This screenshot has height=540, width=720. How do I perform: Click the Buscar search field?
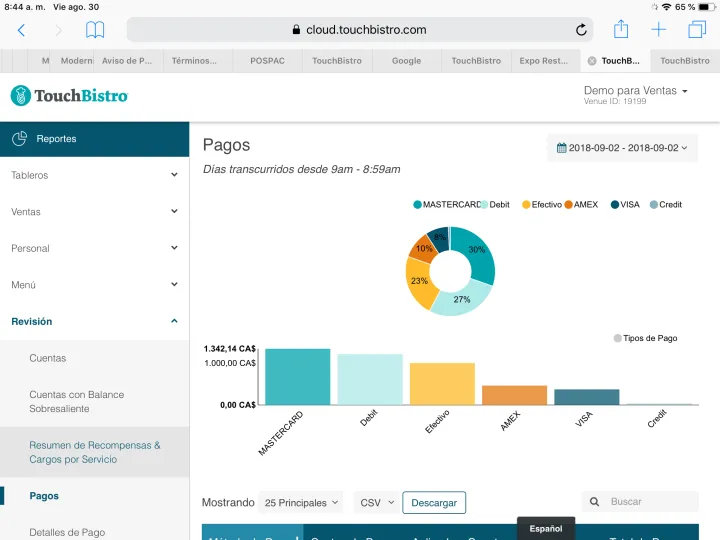(649, 502)
